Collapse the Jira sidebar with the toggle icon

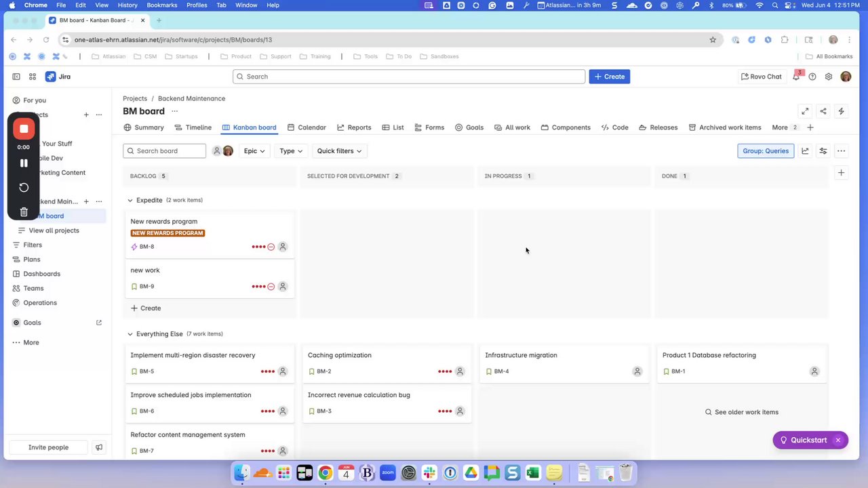[x=16, y=77]
